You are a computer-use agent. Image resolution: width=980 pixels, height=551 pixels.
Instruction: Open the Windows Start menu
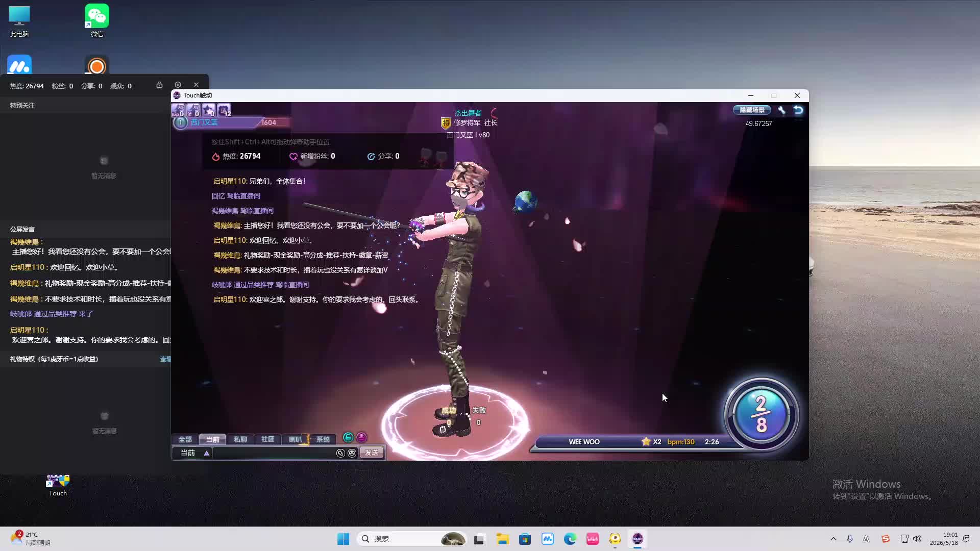point(343,539)
